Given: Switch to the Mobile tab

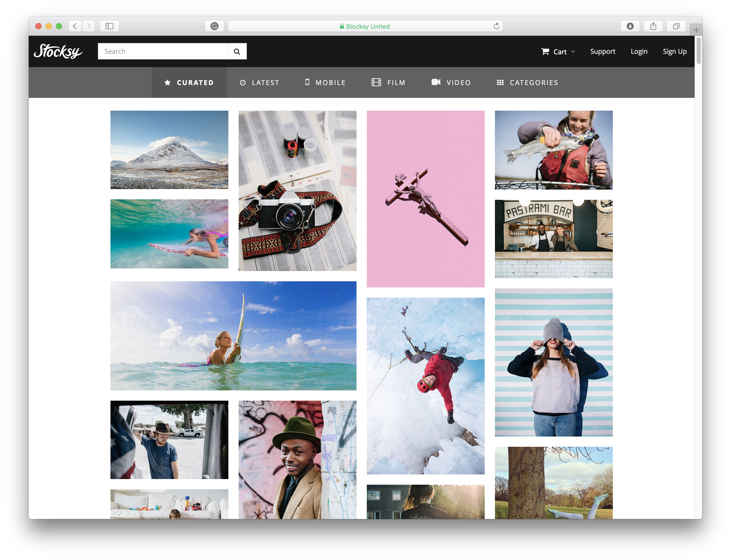Looking at the screenshot, I should pos(325,82).
